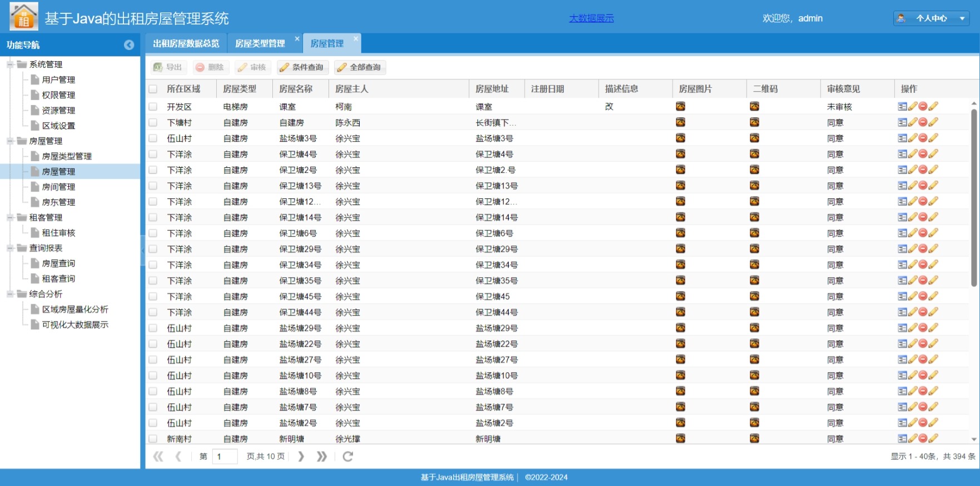Click red delete icon in 盐场塘7号 row
This screenshot has height=486, width=980.
(x=923, y=407)
